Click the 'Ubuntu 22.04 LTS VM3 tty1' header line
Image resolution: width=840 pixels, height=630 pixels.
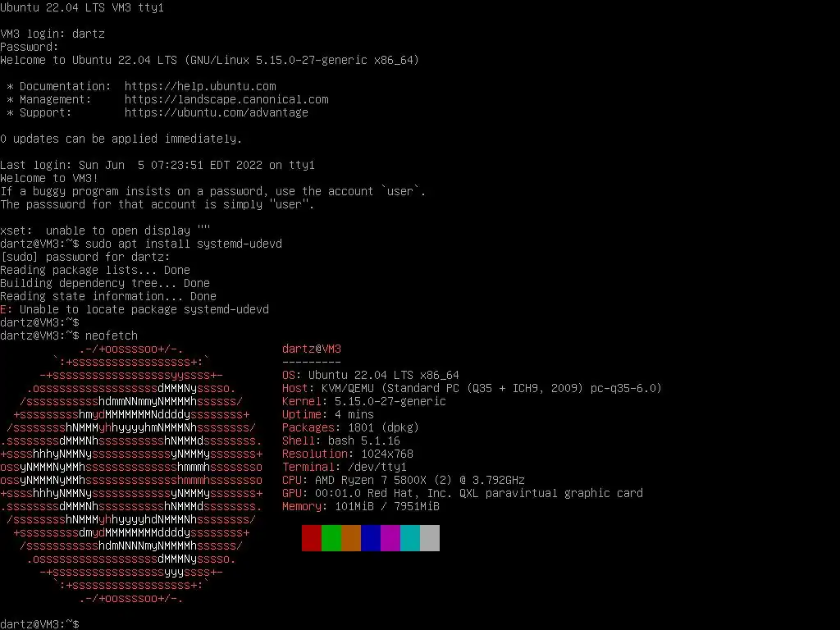pyautogui.click(x=82, y=7)
